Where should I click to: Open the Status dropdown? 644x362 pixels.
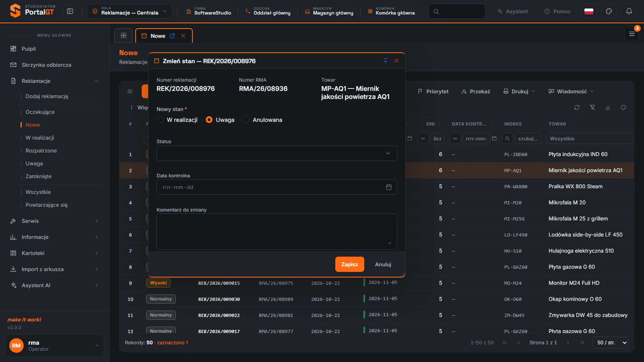(x=277, y=153)
